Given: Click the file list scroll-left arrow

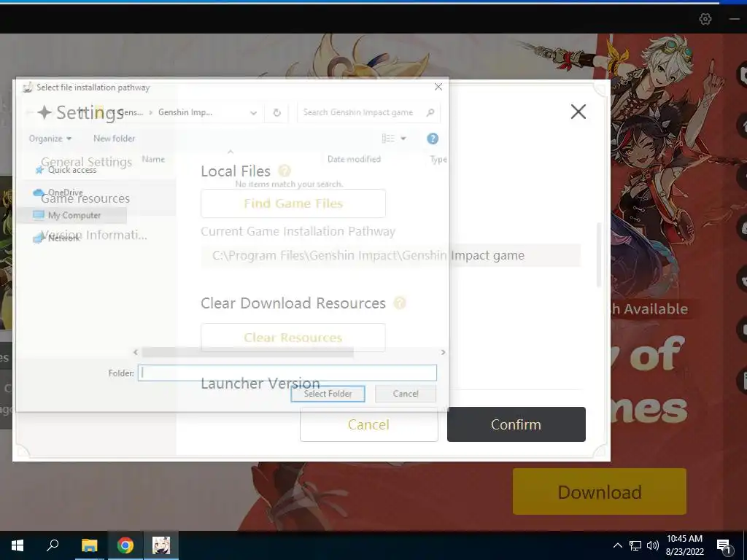Looking at the screenshot, I should pos(136,352).
